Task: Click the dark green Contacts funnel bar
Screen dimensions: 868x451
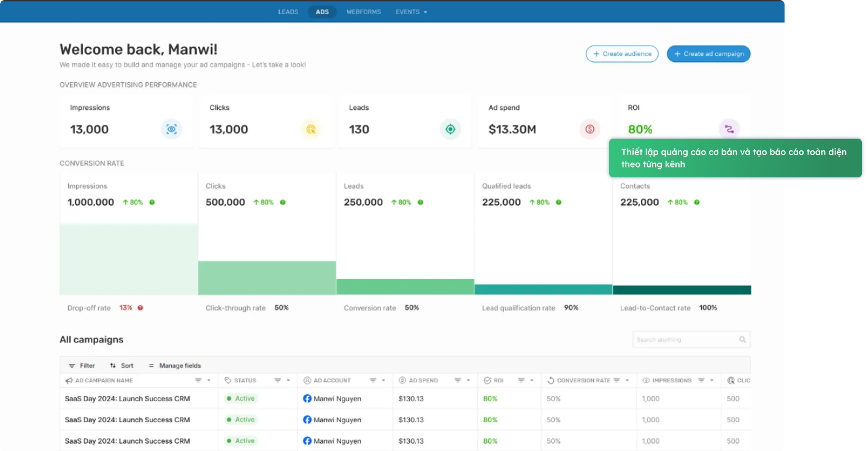Action: click(682, 290)
